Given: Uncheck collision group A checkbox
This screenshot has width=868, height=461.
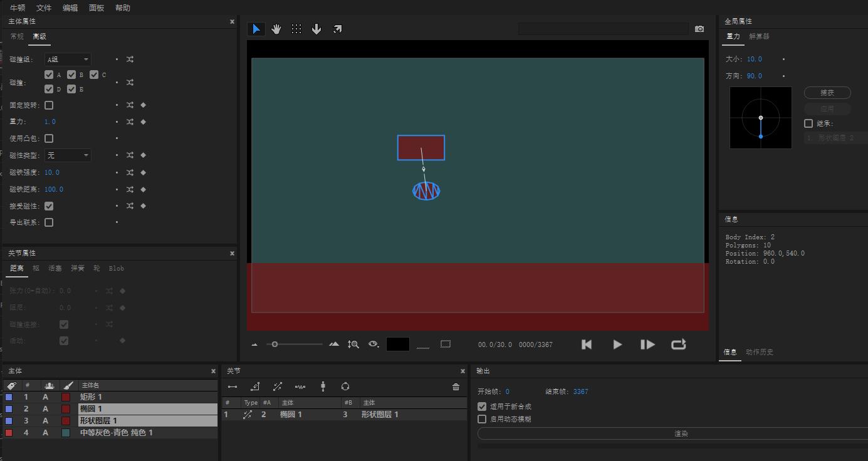Looking at the screenshot, I should click(49, 75).
